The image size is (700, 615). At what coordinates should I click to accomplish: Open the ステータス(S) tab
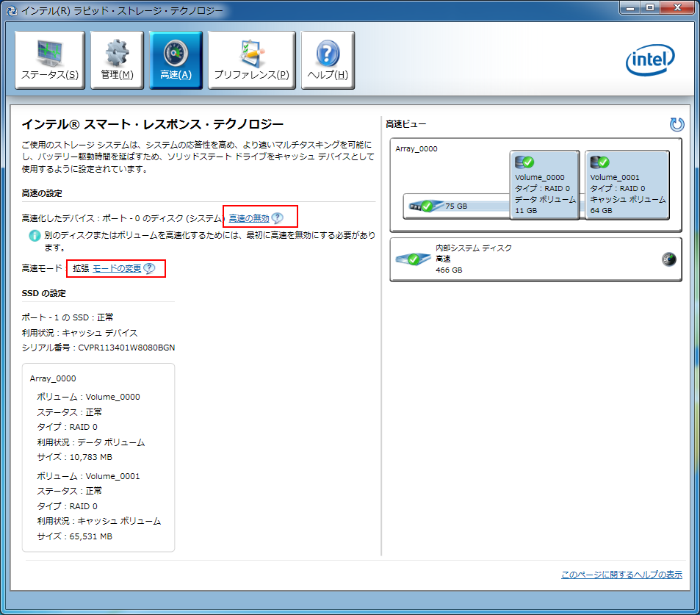[x=49, y=60]
